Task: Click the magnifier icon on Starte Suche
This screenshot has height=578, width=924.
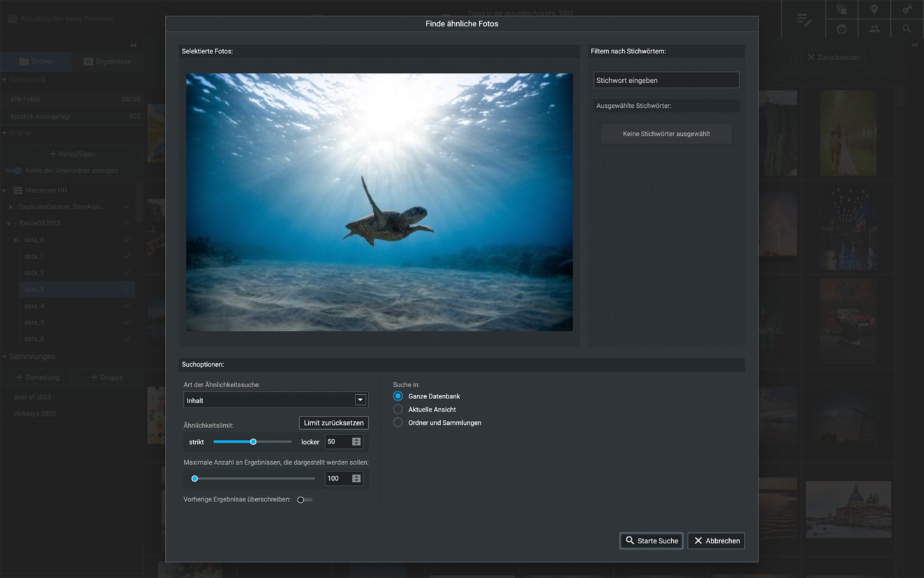Action: 630,540
